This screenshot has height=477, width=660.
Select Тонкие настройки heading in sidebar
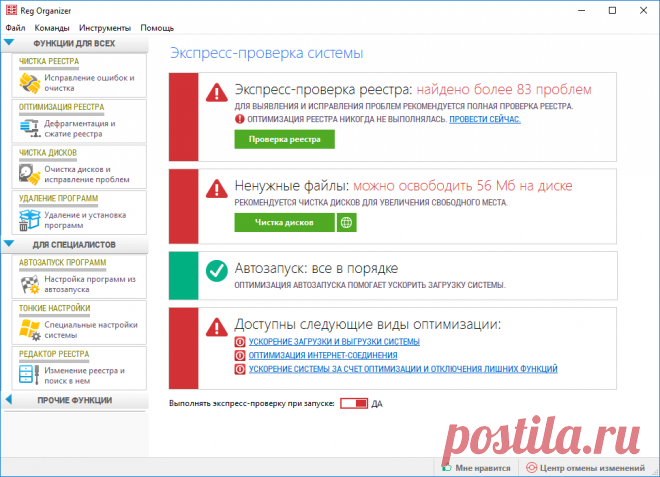55,308
